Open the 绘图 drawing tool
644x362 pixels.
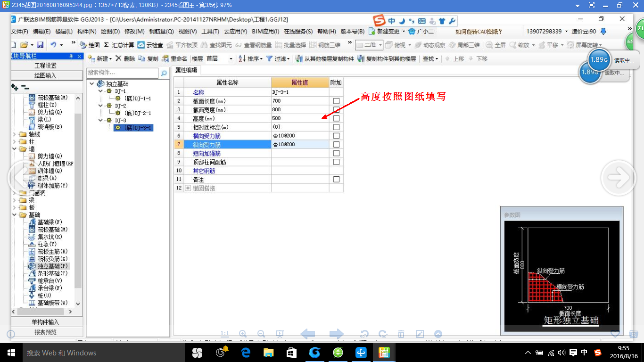point(90,45)
